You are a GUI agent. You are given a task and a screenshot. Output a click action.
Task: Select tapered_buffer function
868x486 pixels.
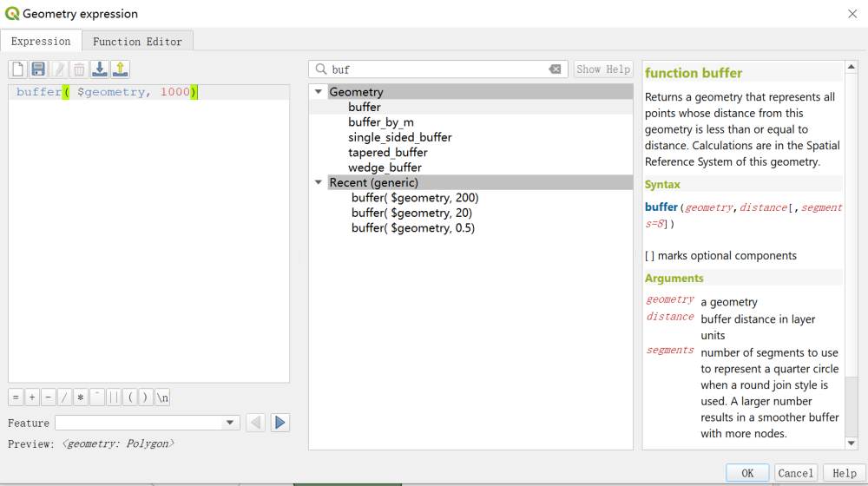pyautogui.click(x=387, y=152)
